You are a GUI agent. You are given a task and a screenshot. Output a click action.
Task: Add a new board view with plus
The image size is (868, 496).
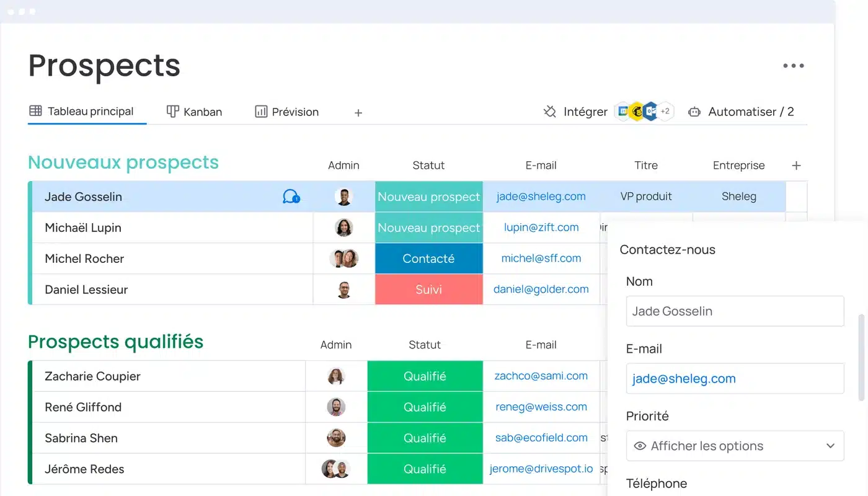[358, 113]
